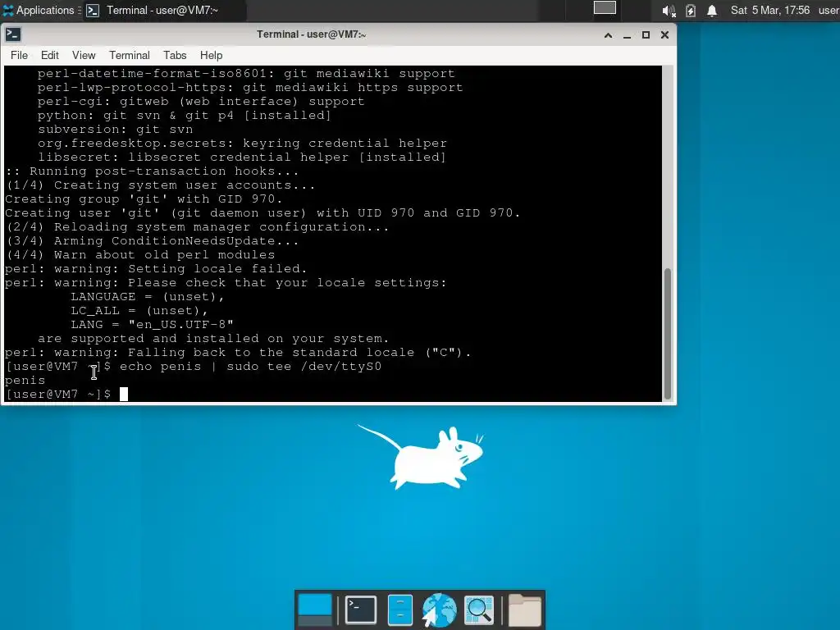Viewport: 840px width, 630px height.
Task: Maximize the terminal window
Action: pos(646,34)
